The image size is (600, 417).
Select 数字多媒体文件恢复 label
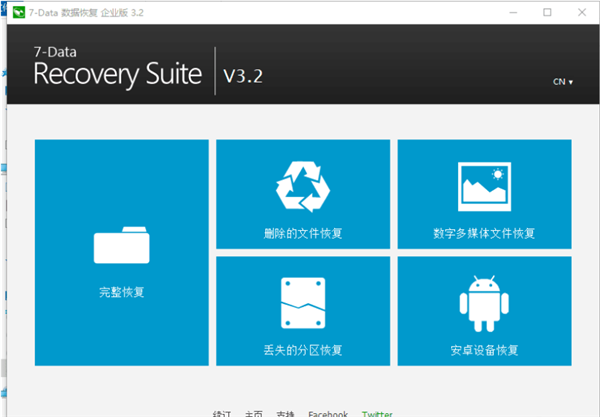pos(484,234)
